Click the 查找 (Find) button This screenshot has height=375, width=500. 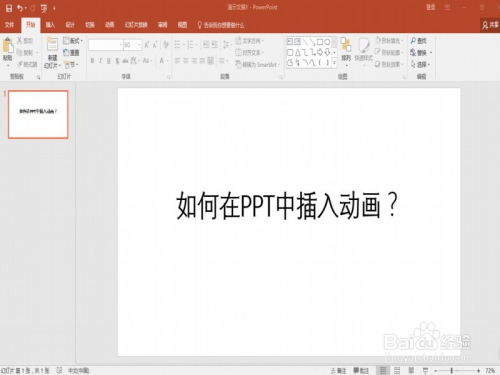(419, 41)
